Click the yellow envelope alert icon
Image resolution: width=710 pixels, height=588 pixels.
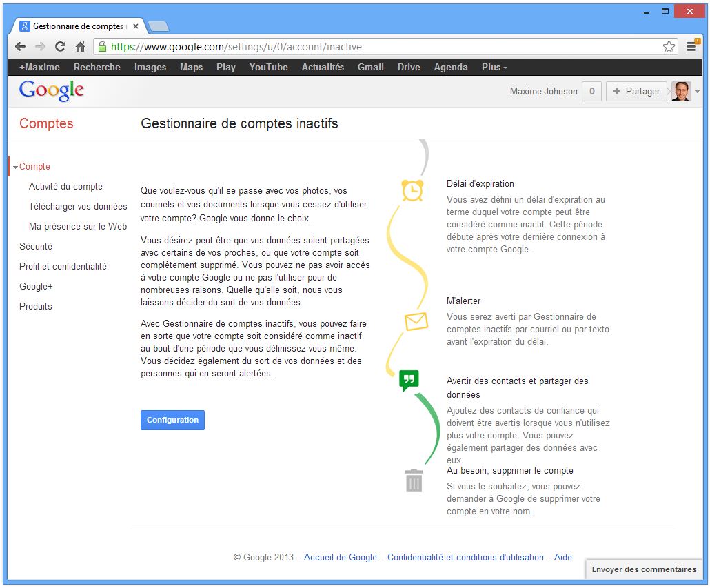[416, 321]
